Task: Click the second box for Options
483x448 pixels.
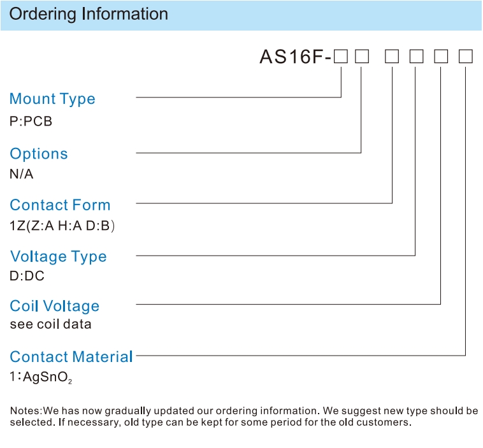Action: [362, 56]
